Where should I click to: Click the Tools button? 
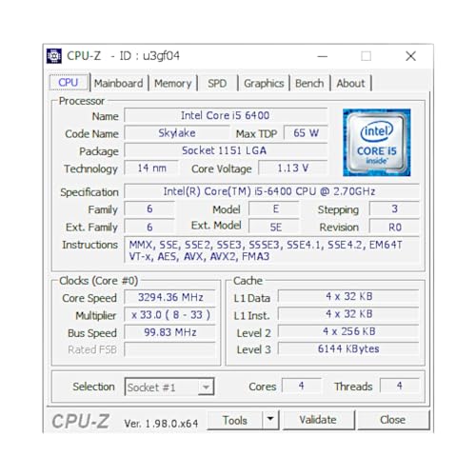(235, 420)
